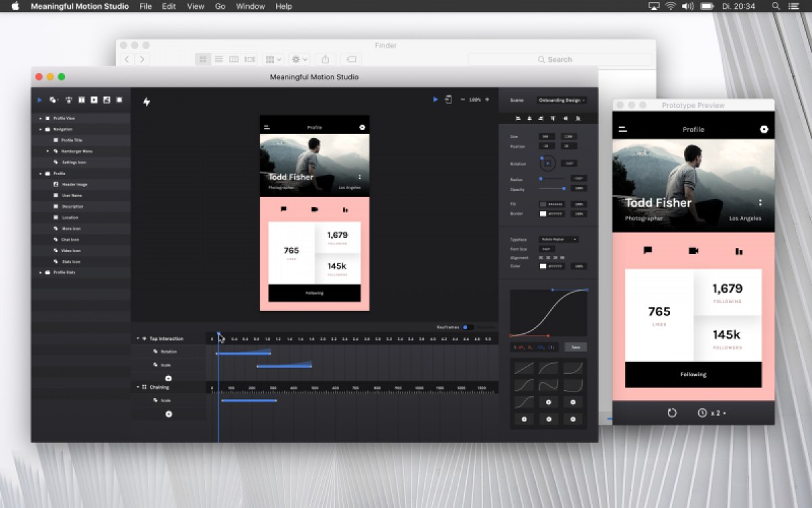Screen dimensions: 812x508
Task: Click the device preview icon beside play
Action: click(x=448, y=100)
